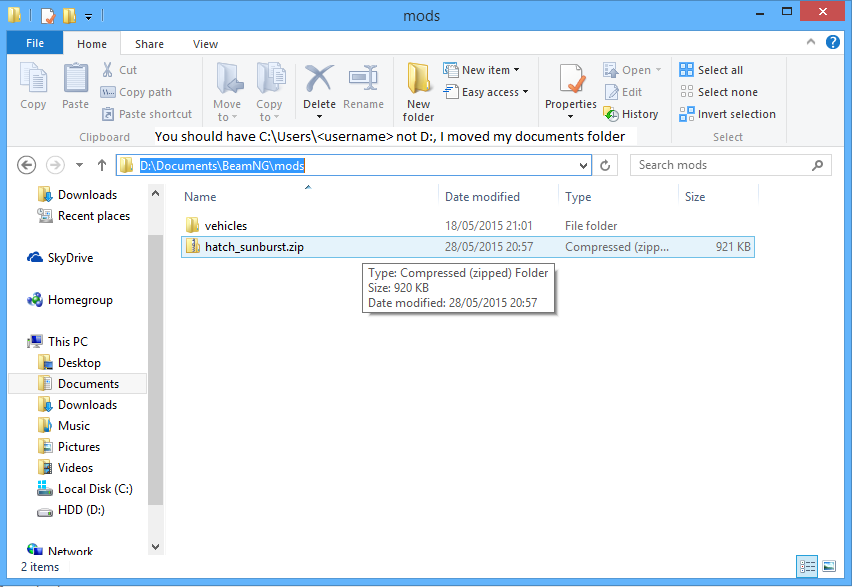The height and width of the screenshot is (587, 852).
Task: Click Select all in ribbon
Action: click(711, 70)
